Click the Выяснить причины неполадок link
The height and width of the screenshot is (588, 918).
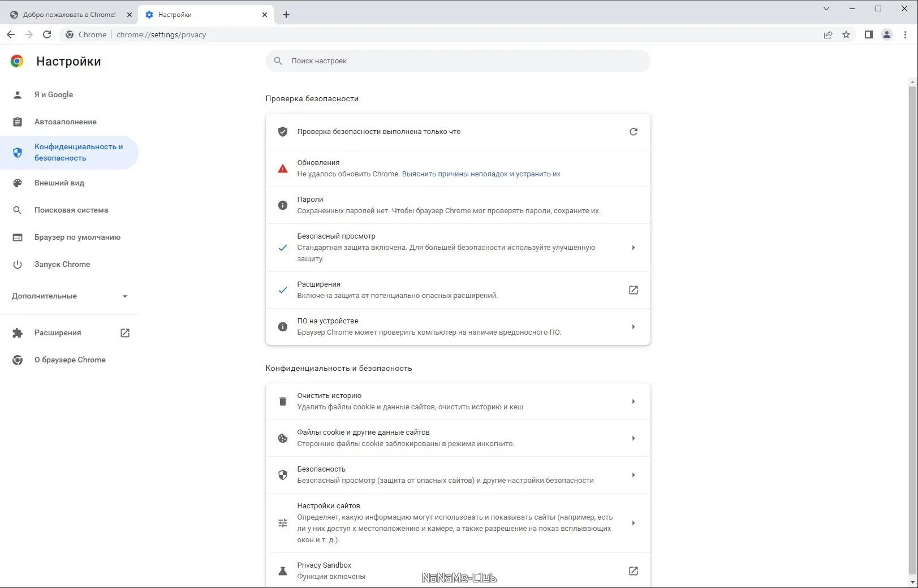coord(481,174)
